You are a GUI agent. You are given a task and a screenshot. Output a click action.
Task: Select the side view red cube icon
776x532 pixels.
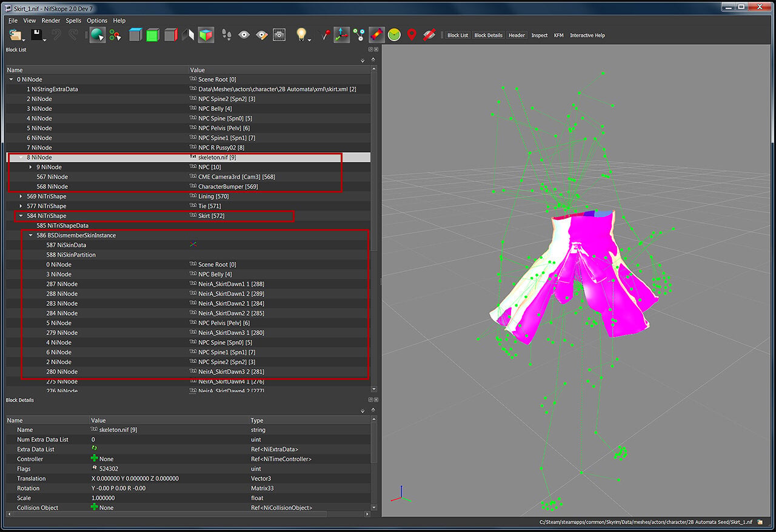pos(170,35)
